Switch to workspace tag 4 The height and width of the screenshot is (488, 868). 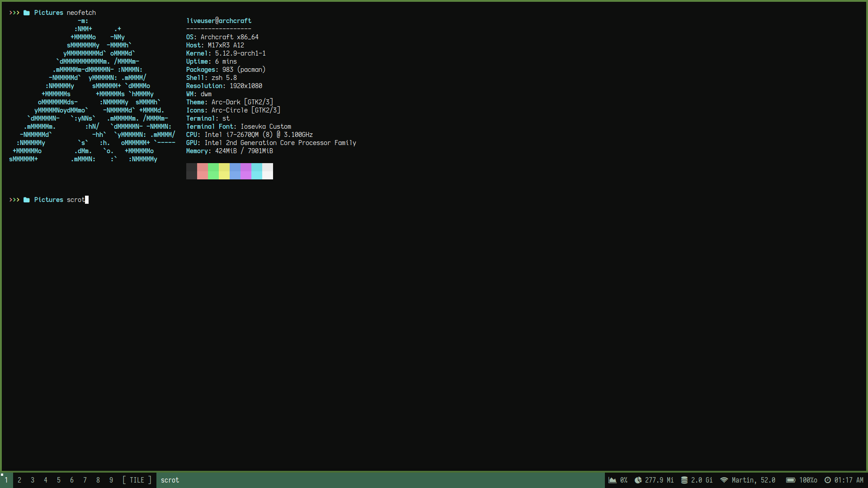46,480
